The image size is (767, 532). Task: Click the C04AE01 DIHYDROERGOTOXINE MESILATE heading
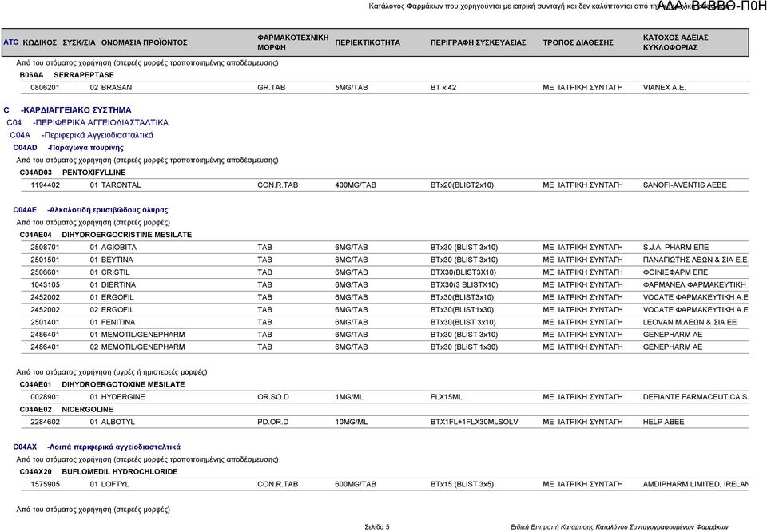[102, 384]
